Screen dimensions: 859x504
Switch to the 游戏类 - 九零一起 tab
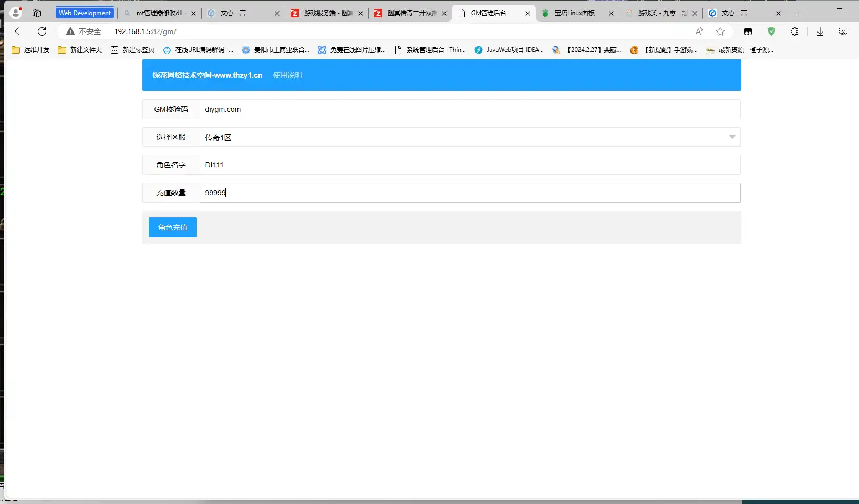[660, 13]
